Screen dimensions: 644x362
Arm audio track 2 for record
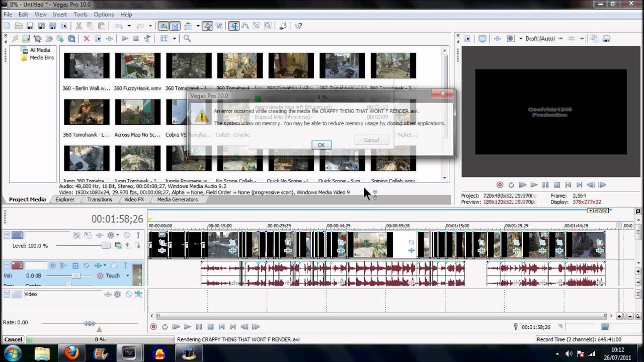point(52,265)
